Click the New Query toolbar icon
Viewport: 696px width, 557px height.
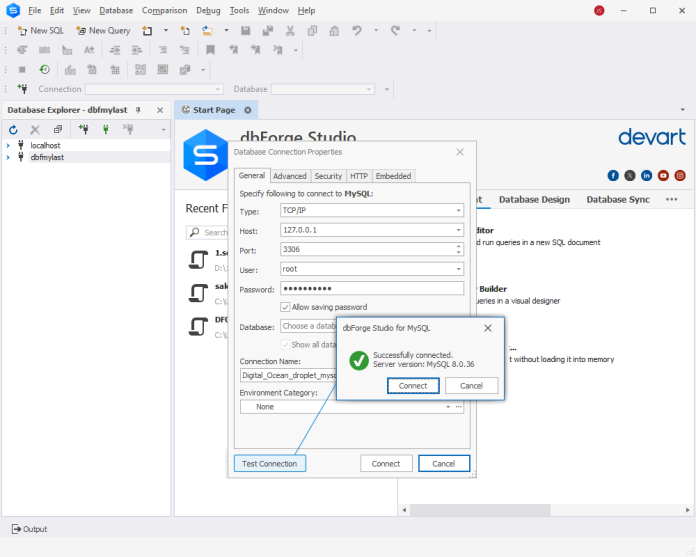point(102,30)
